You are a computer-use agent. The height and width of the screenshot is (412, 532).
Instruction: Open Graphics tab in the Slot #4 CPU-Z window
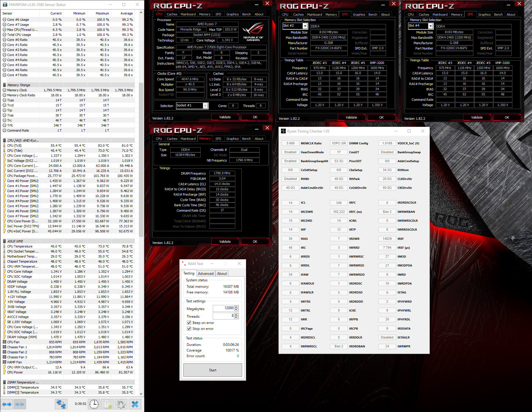[484, 15]
